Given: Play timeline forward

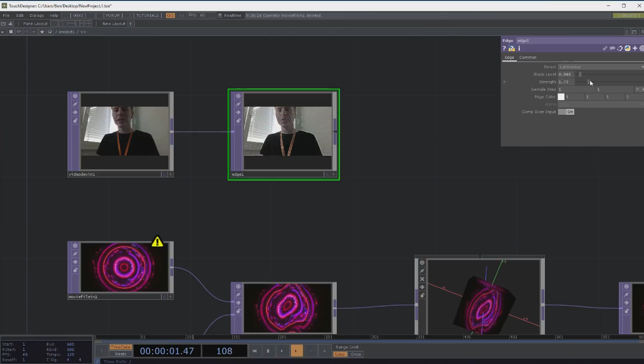Looking at the screenshot, I should (x=296, y=351).
